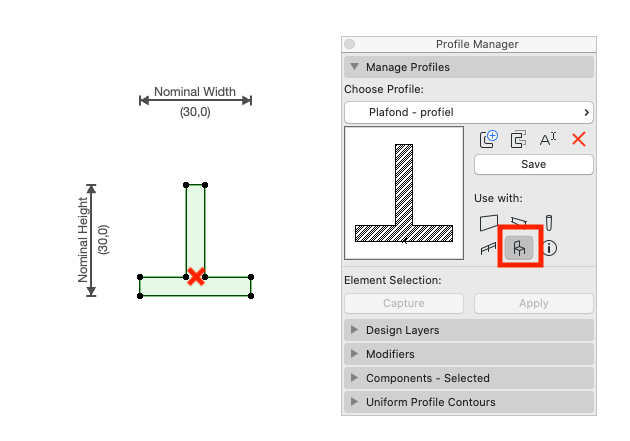
Task: Collapse the Manage Profiles section
Action: click(x=468, y=67)
